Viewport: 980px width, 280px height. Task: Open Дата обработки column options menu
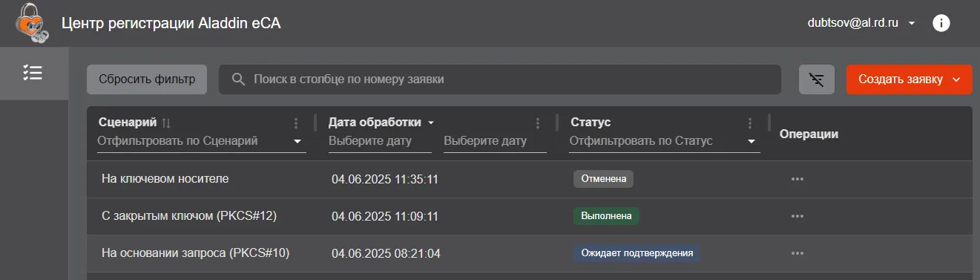(x=538, y=123)
